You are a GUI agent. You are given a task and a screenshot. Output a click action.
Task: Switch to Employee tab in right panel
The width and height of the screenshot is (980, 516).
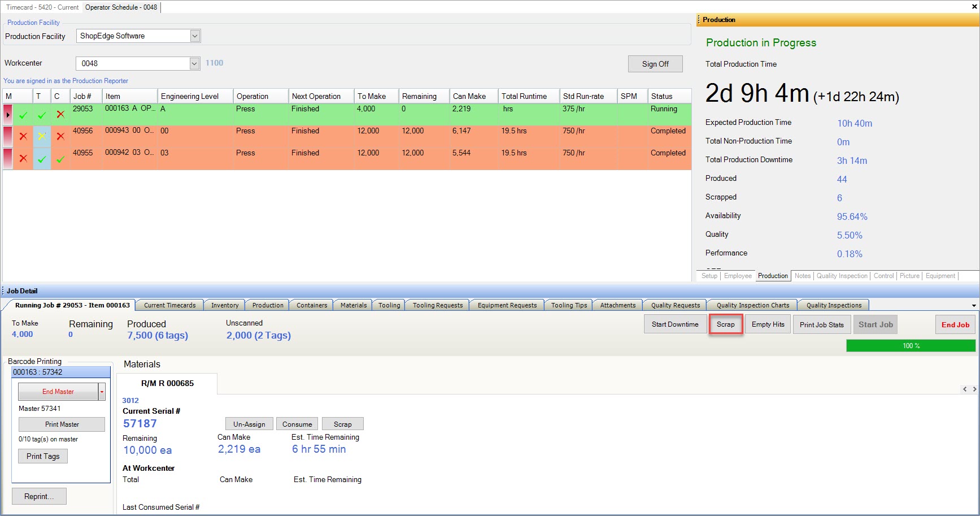pos(738,276)
